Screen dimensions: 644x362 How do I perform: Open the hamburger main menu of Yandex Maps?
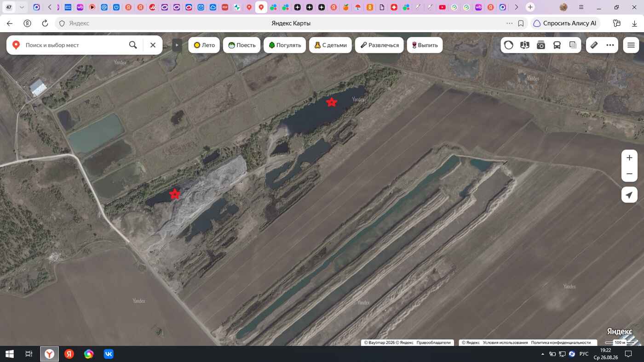tap(631, 45)
